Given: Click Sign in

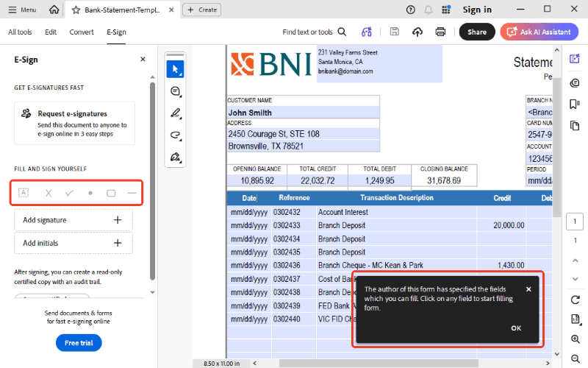Looking at the screenshot, I should point(477,10).
